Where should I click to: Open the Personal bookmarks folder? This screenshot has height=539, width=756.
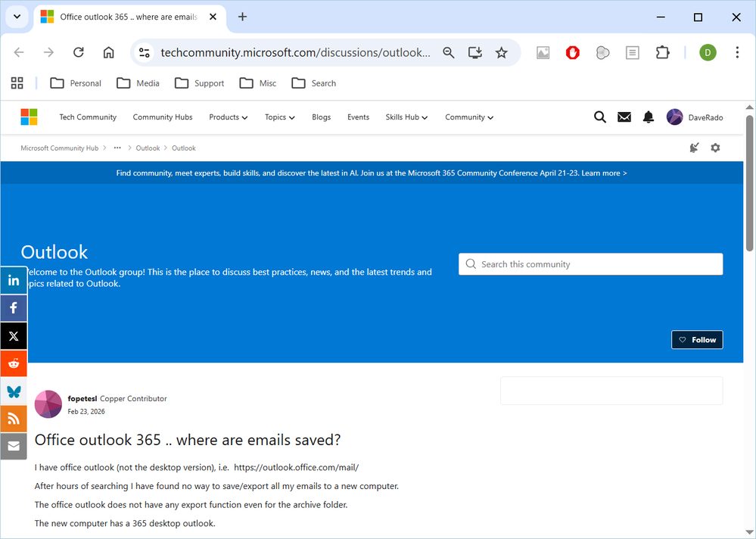[76, 83]
